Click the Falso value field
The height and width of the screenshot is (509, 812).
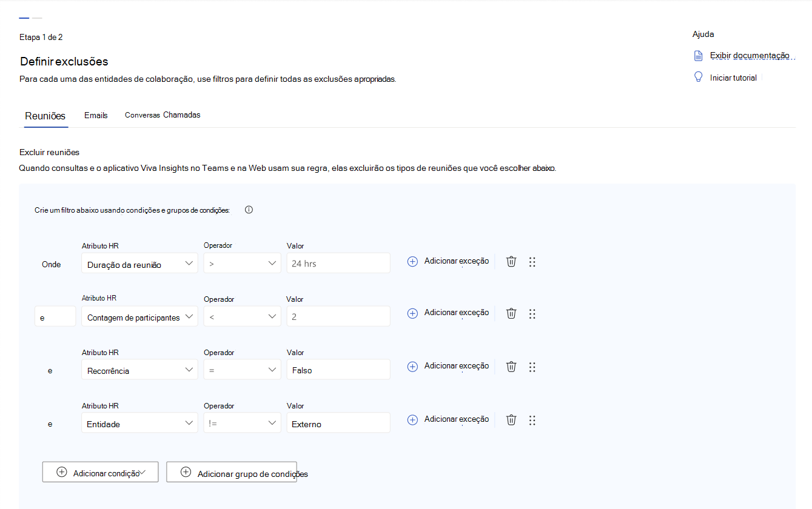(338, 370)
